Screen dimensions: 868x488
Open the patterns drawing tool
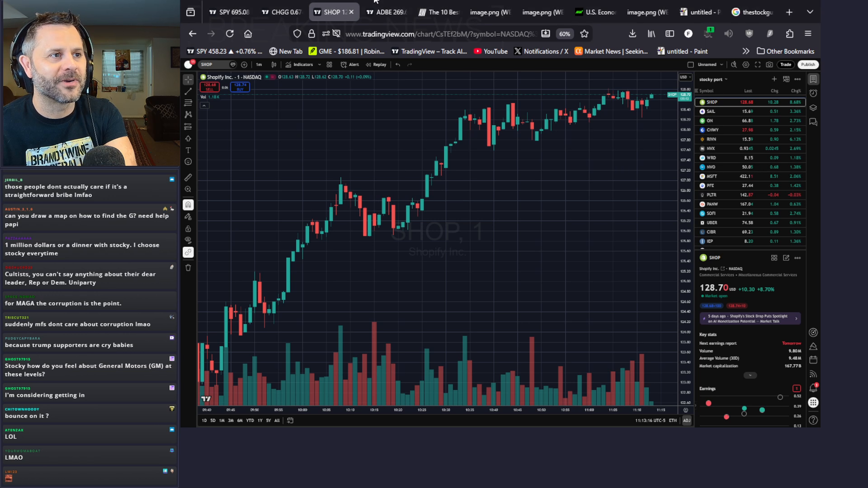(x=188, y=114)
